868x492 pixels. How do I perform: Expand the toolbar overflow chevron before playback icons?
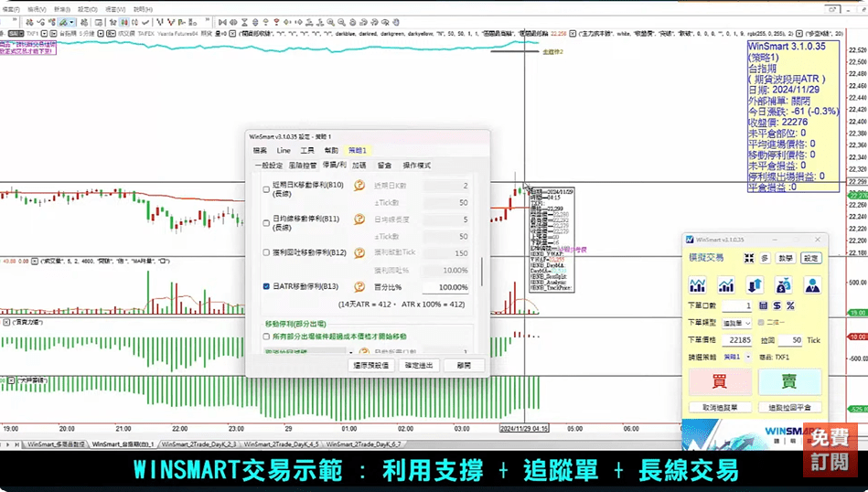pos(207,21)
